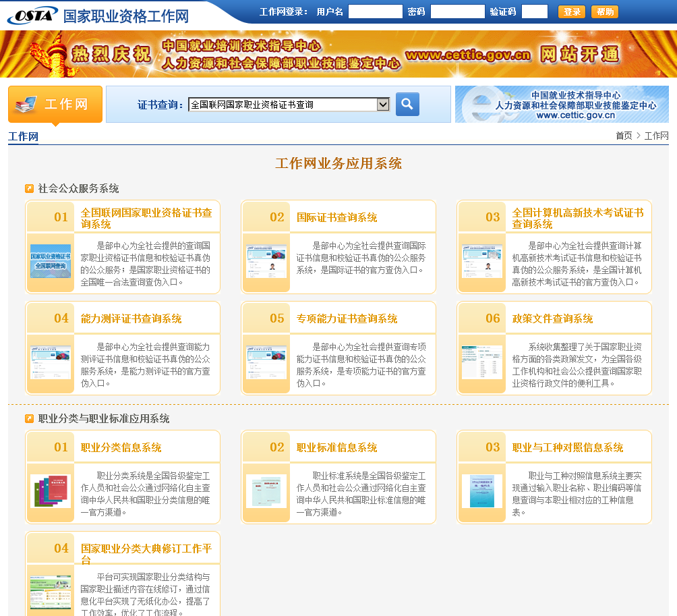The height and width of the screenshot is (616, 677).
Task: Click the orange bullet icon beside 职业分类与职业标准应用系统
Action: 30,418
